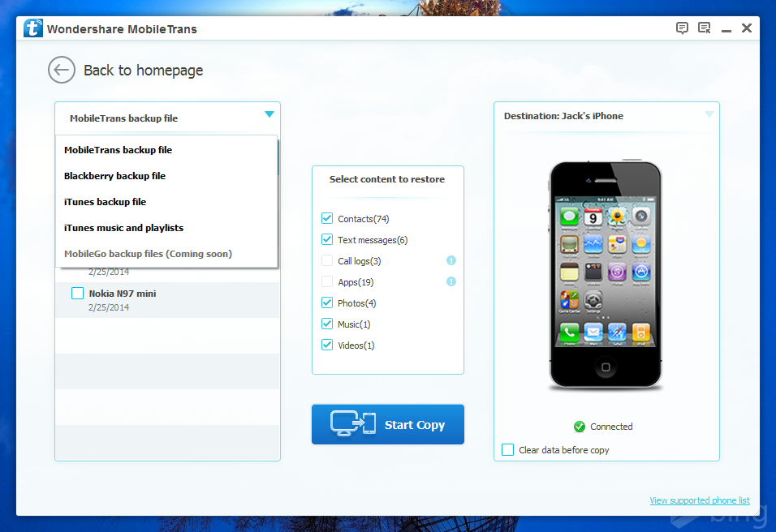Go back via Back to homepage text
This screenshot has height=532, width=776.
(x=143, y=71)
